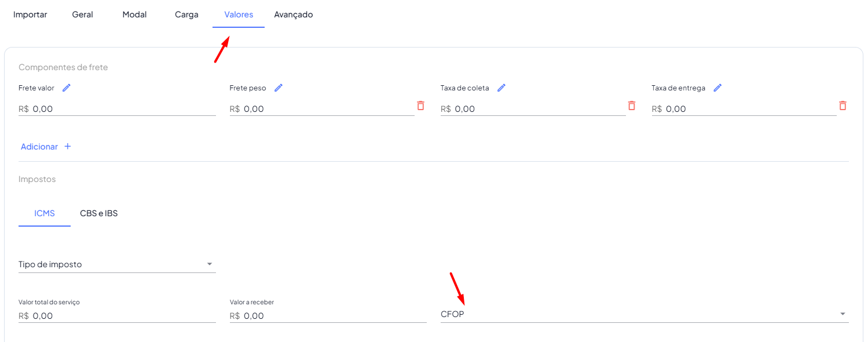Image resolution: width=868 pixels, height=342 pixels.
Task: Open the Carga tab
Action: click(186, 14)
